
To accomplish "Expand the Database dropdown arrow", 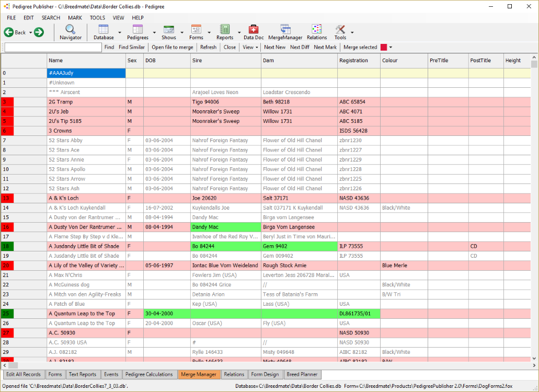I will pos(120,32).
